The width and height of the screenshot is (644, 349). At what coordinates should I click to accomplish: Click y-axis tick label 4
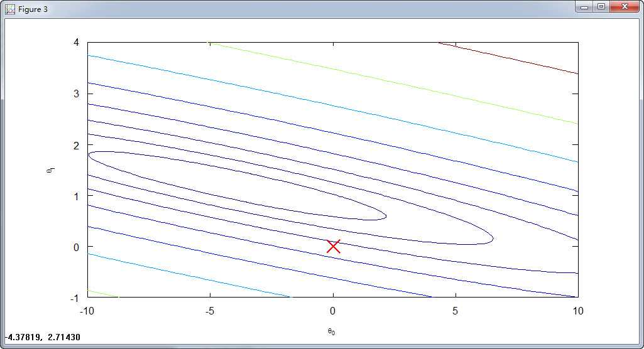pyautogui.click(x=77, y=42)
